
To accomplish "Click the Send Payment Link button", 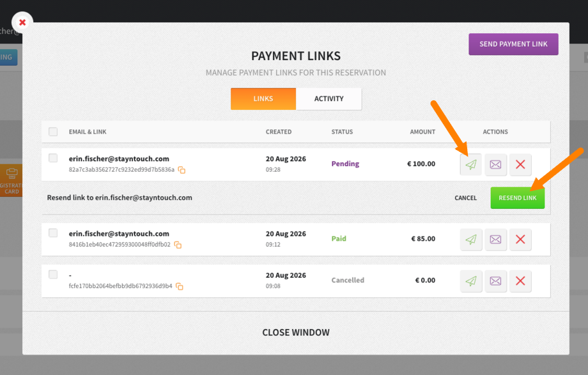I will [513, 44].
